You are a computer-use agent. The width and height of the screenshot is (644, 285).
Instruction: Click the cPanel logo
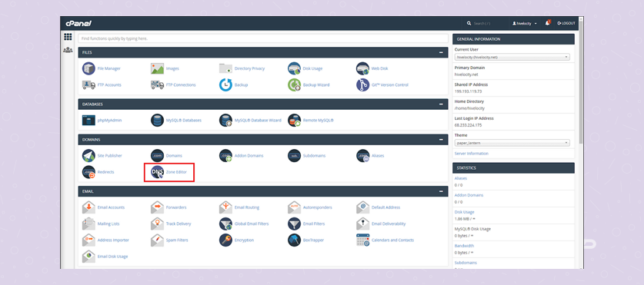point(78,23)
